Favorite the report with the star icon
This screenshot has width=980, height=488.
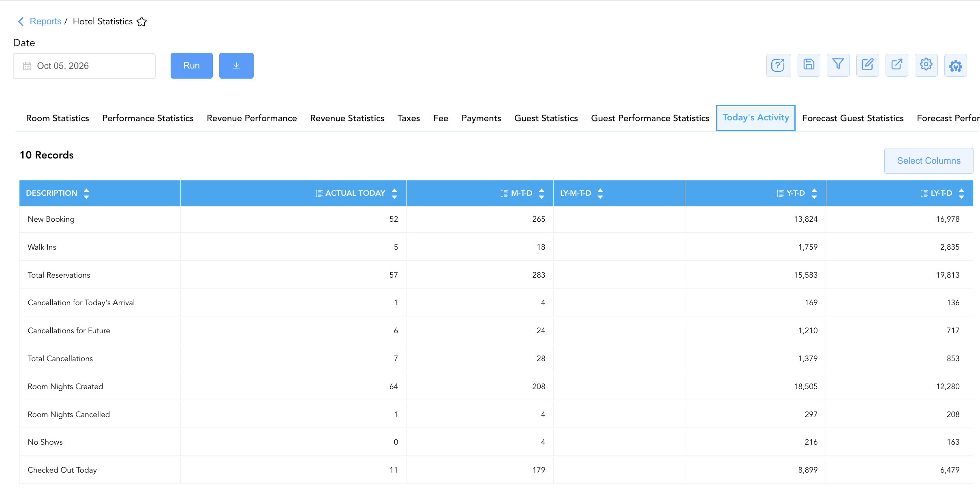[141, 21]
